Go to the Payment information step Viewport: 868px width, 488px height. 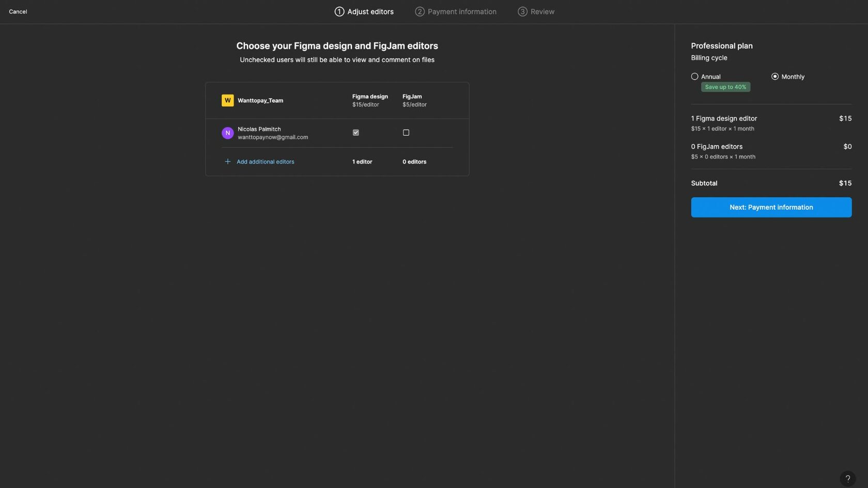click(455, 11)
